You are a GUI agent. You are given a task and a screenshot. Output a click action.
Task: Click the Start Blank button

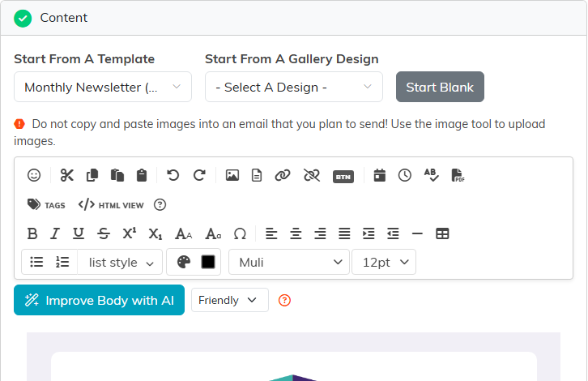[x=440, y=87]
